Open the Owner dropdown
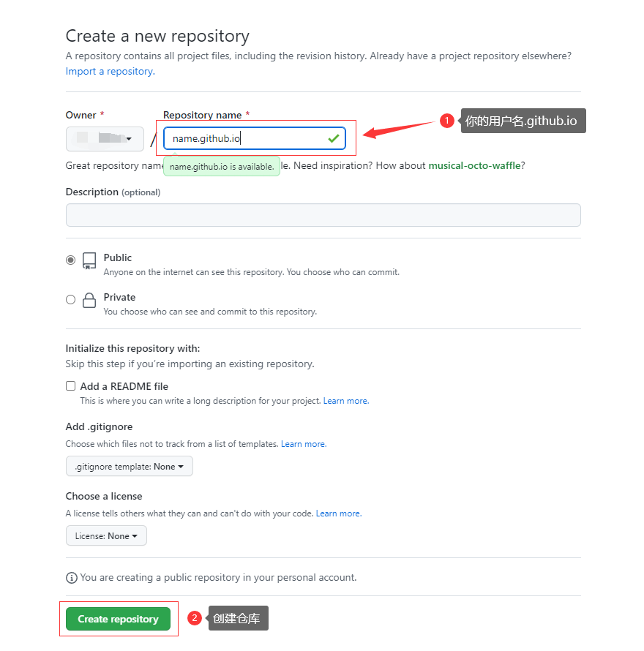The height and width of the screenshot is (651, 644). [x=105, y=139]
